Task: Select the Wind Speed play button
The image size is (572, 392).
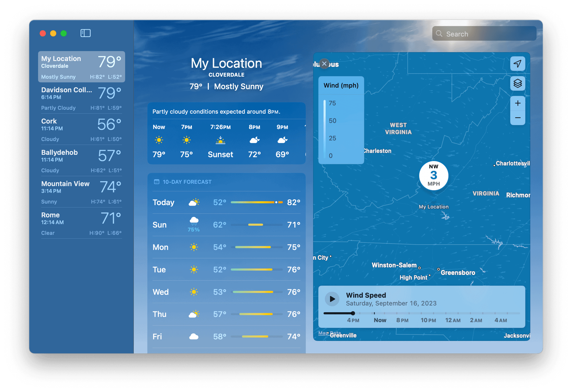Action: click(332, 298)
